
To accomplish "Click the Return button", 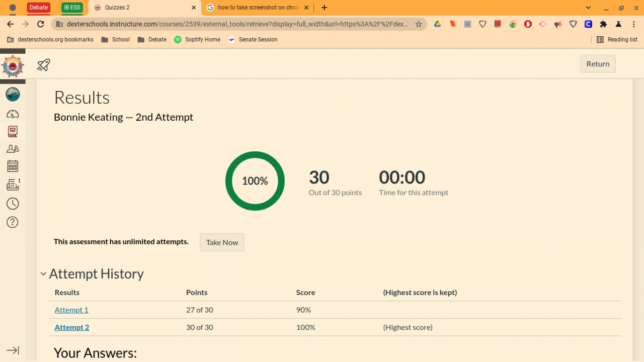I will [x=598, y=64].
